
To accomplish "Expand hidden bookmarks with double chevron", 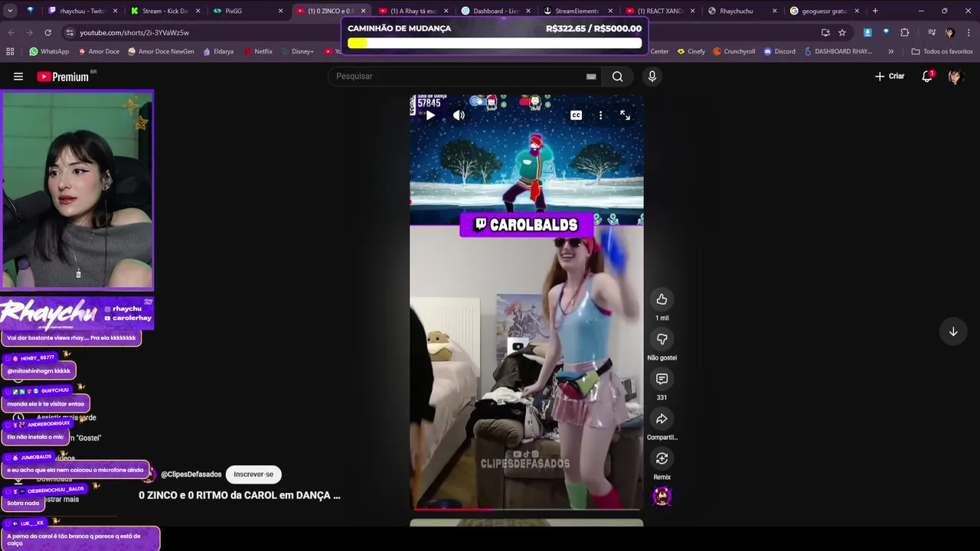I will [x=890, y=51].
